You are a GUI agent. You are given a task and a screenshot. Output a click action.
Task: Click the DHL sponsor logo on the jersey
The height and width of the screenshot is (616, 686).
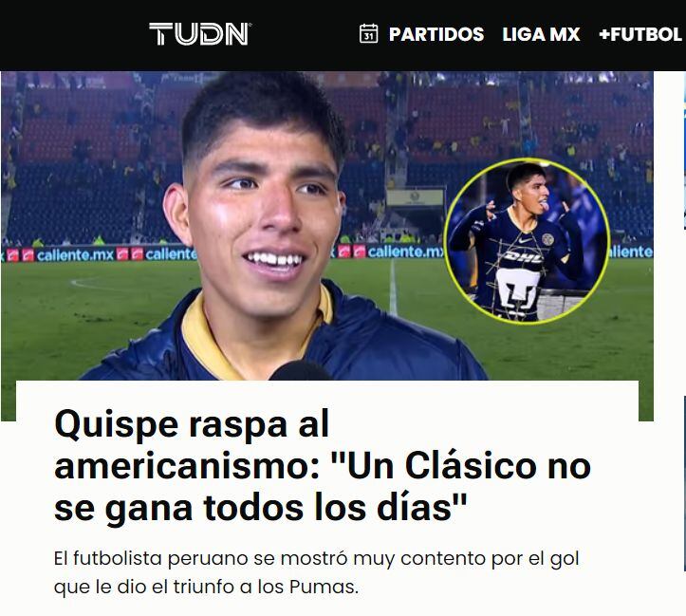tap(522, 257)
